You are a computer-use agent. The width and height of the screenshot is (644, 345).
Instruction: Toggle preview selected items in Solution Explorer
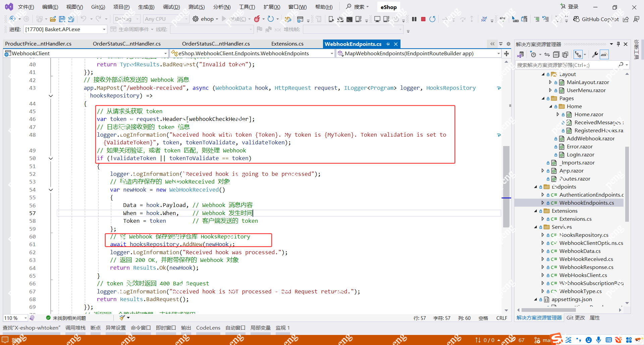604,54
